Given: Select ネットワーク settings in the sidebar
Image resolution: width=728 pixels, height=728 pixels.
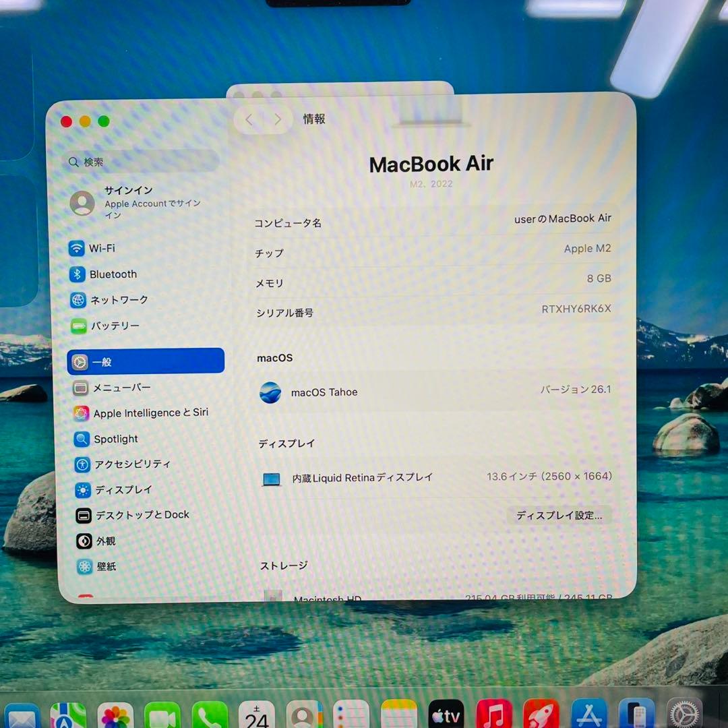Looking at the screenshot, I should [x=121, y=299].
